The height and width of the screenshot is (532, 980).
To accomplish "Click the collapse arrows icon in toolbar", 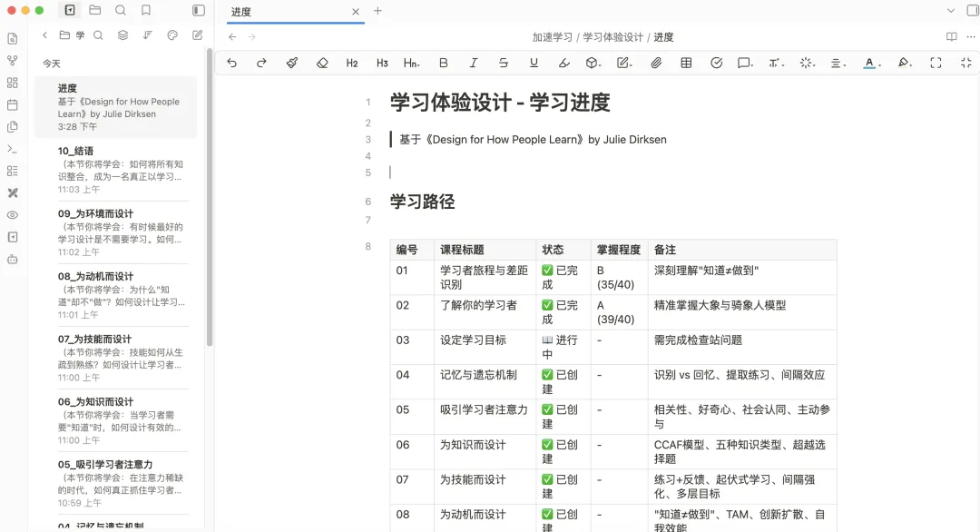I will (966, 63).
